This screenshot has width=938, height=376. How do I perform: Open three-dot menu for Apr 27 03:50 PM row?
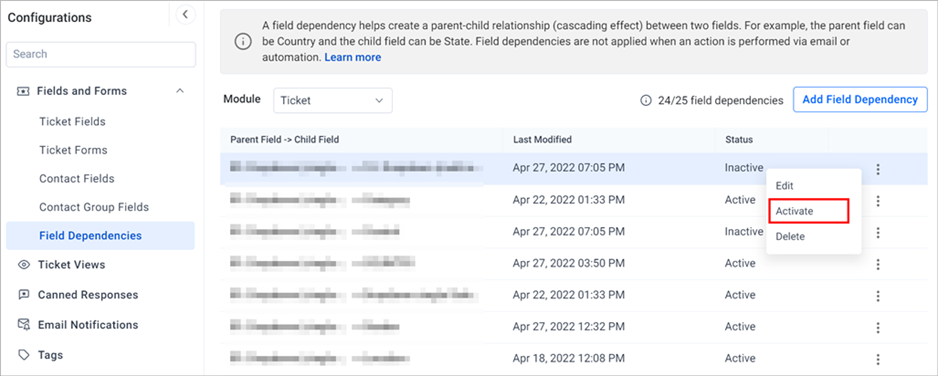point(878,264)
